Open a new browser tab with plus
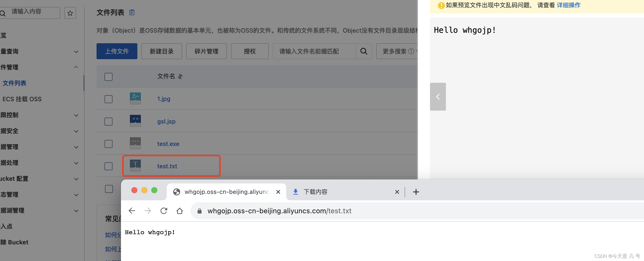 (416, 192)
